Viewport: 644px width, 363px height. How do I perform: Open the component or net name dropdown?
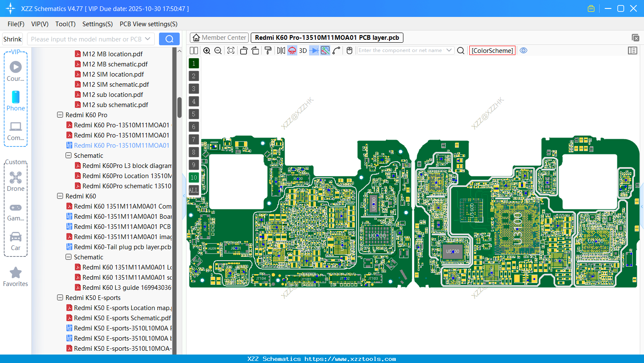coord(449,50)
